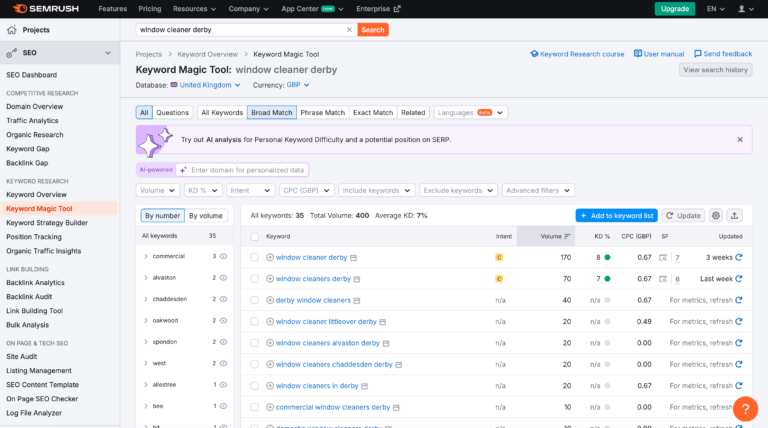Select the Exact Match tab

(373, 113)
